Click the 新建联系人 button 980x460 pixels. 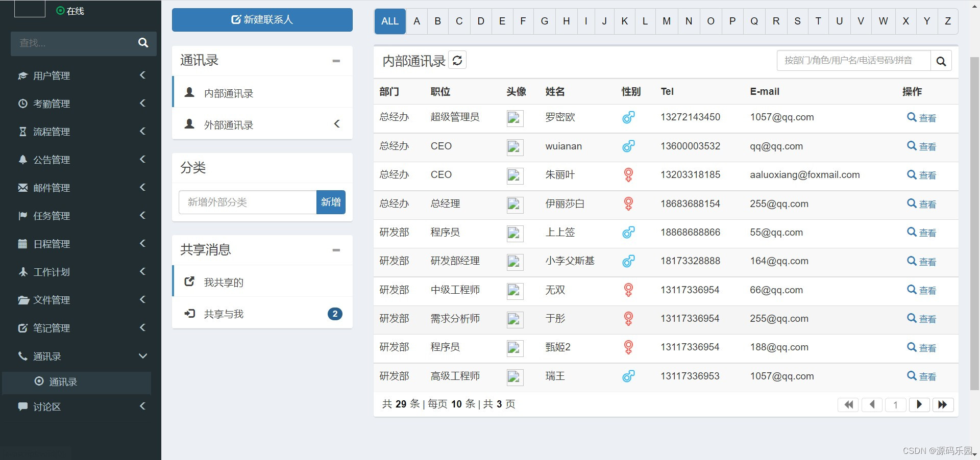(262, 20)
